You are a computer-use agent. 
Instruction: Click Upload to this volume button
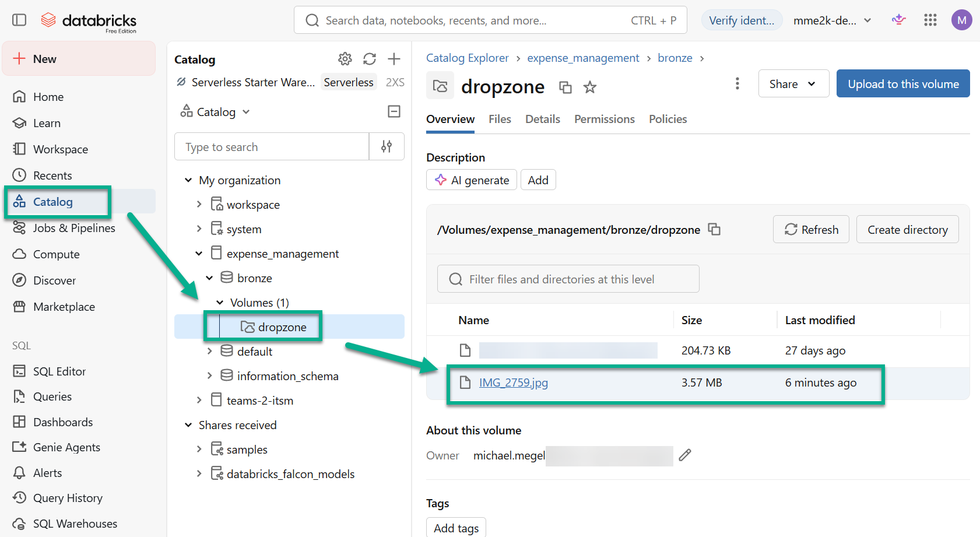pyautogui.click(x=903, y=84)
